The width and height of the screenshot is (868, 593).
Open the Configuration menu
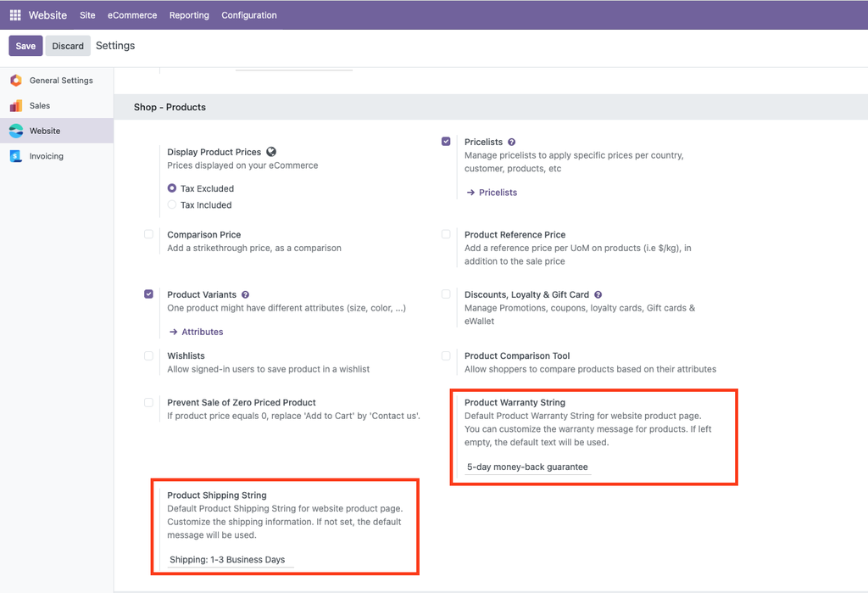click(249, 15)
